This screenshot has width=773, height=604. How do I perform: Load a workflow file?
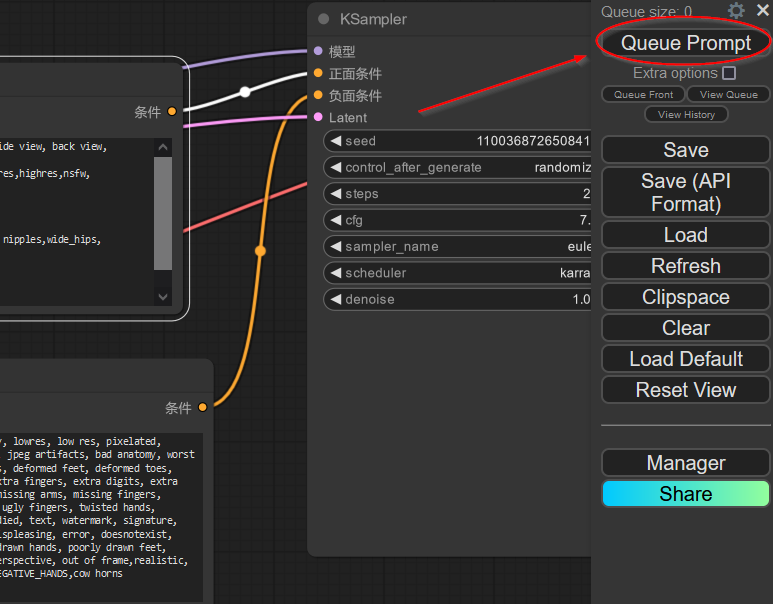685,235
